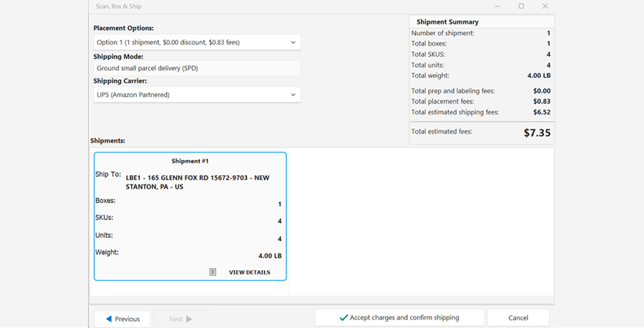Viewport: 644px width, 328px height.
Task: Click the Shipping Carrier label
Action: 120,81
